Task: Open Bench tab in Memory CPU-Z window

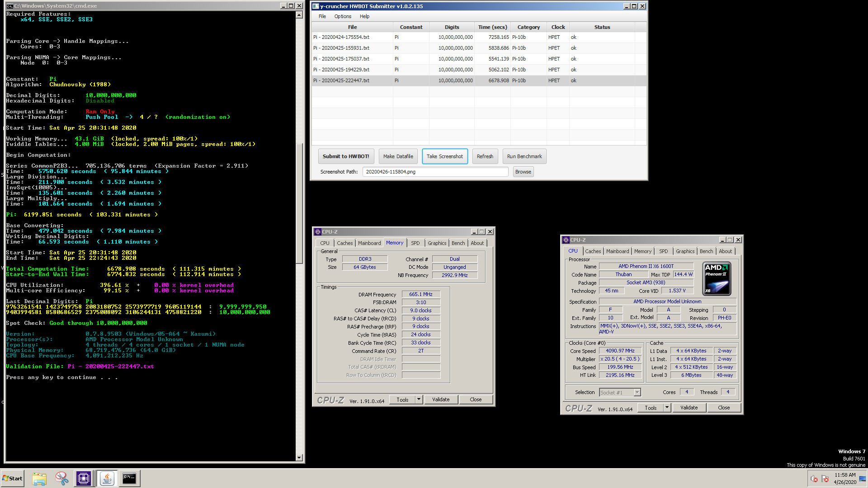Action: tap(458, 243)
